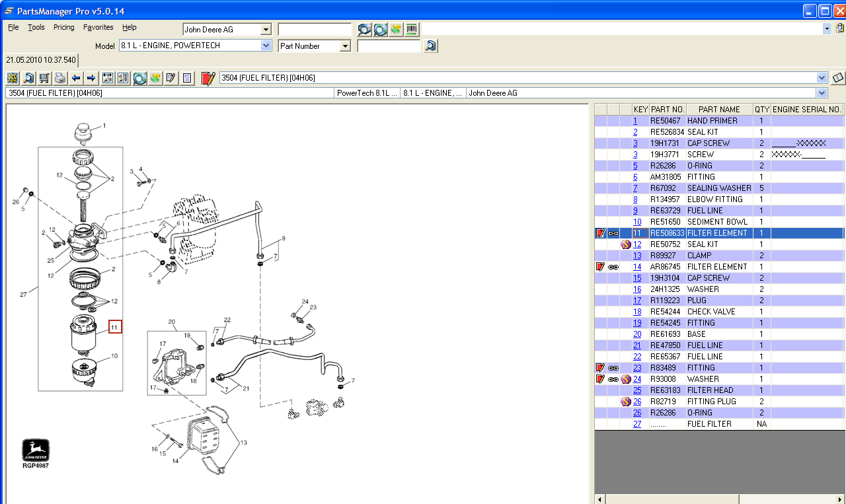Open the John Deere AG manufacturer dropdown
The height and width of the screenshot is (504, 846).
coord(266,29)
